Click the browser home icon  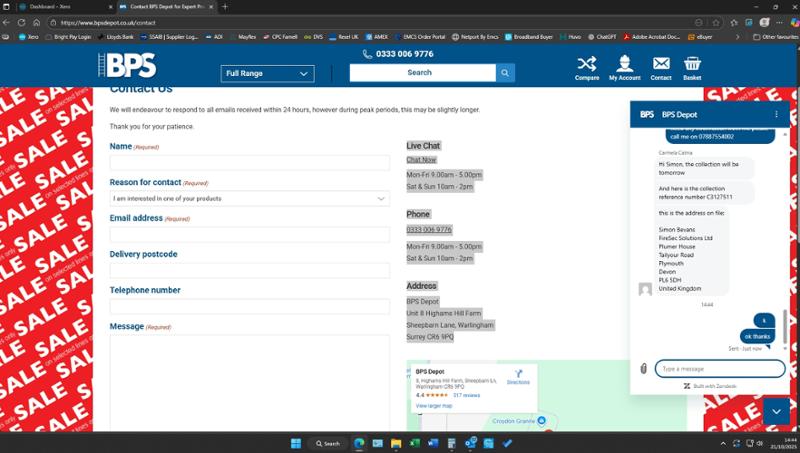(x=36, y=22)
